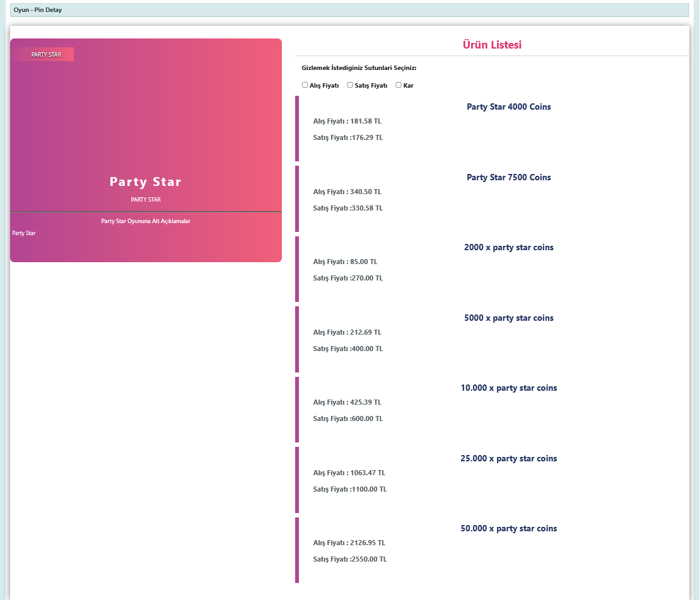Click the large Party Star banner title
The width and height of the screenshot is (700, 600).
coord(146,182)
